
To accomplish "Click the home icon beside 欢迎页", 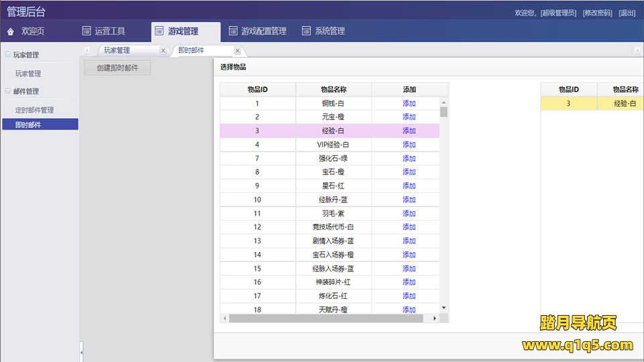I will pos(11,32).
